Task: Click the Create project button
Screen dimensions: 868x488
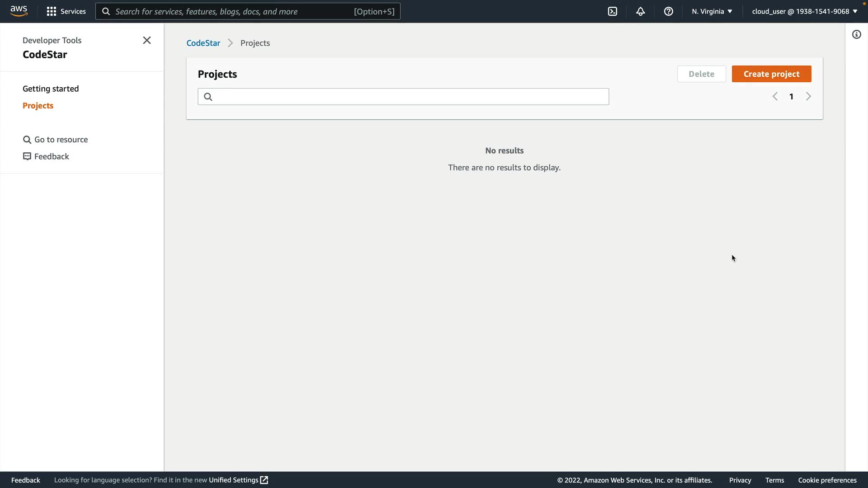Action: [x=771, y=74]
